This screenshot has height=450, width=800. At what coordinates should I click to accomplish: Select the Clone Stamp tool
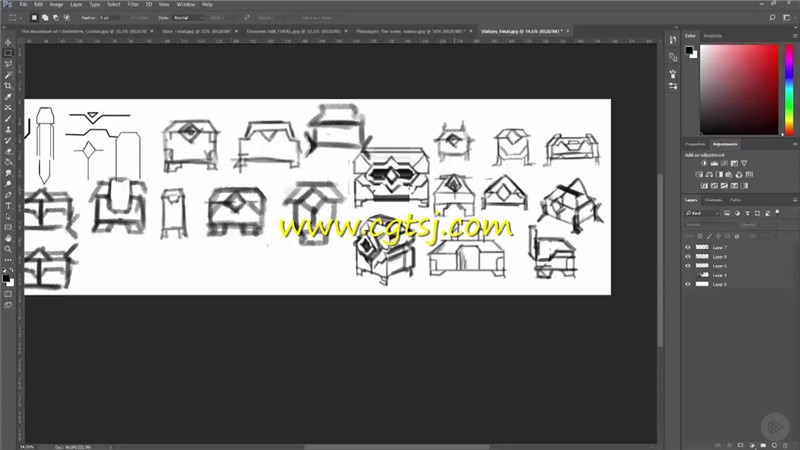tap(8, 130)
